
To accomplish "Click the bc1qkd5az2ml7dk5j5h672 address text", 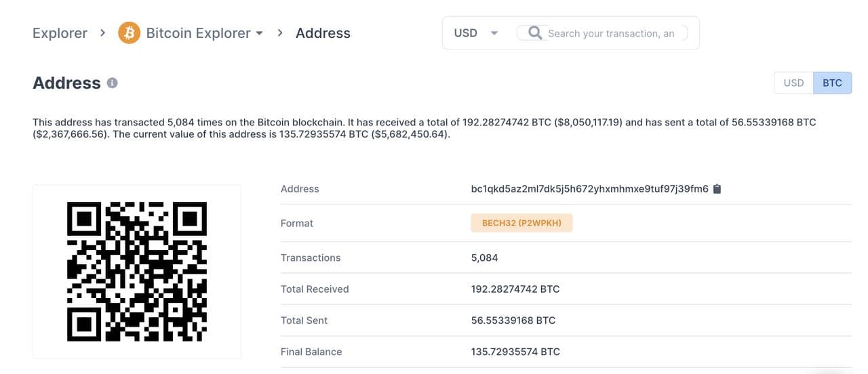I will pyautogui.click(x=589, y=189).
